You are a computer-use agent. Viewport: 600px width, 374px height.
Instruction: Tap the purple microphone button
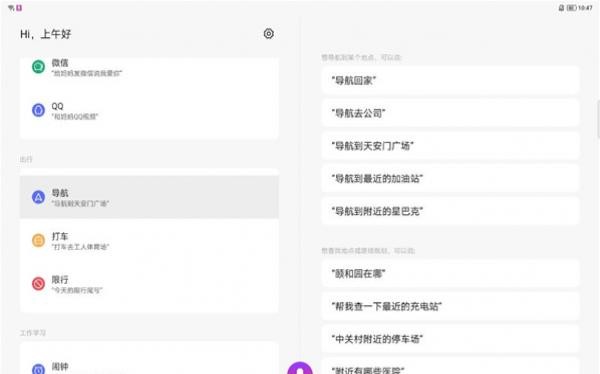[x=300, y=368]
